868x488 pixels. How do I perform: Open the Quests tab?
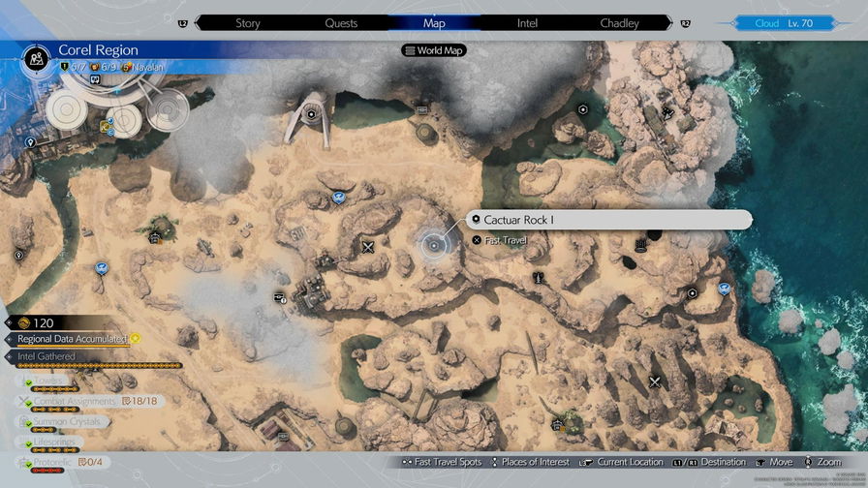pyautogui.click(x=341, y=23)
